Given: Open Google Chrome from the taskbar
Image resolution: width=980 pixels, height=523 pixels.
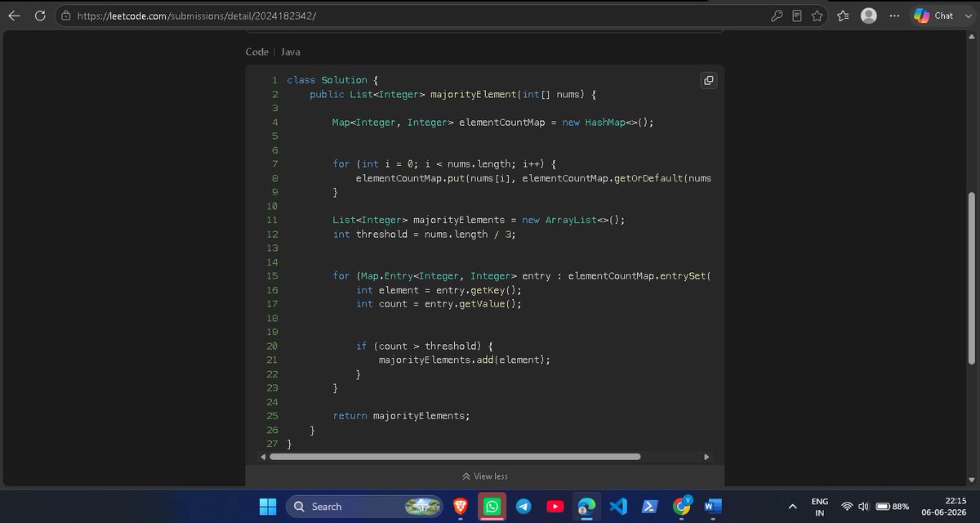Looking at the screenshot, I should (681, 507).
